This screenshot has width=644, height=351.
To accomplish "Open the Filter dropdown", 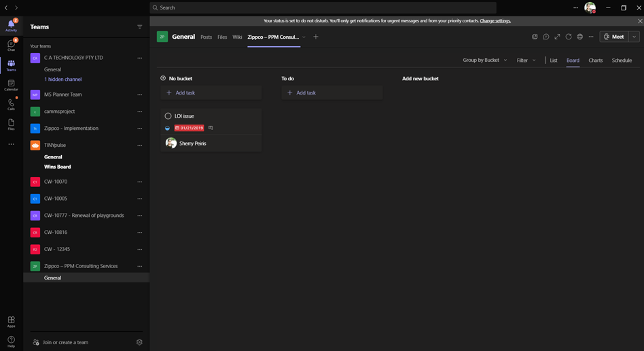I will point(526,60).
